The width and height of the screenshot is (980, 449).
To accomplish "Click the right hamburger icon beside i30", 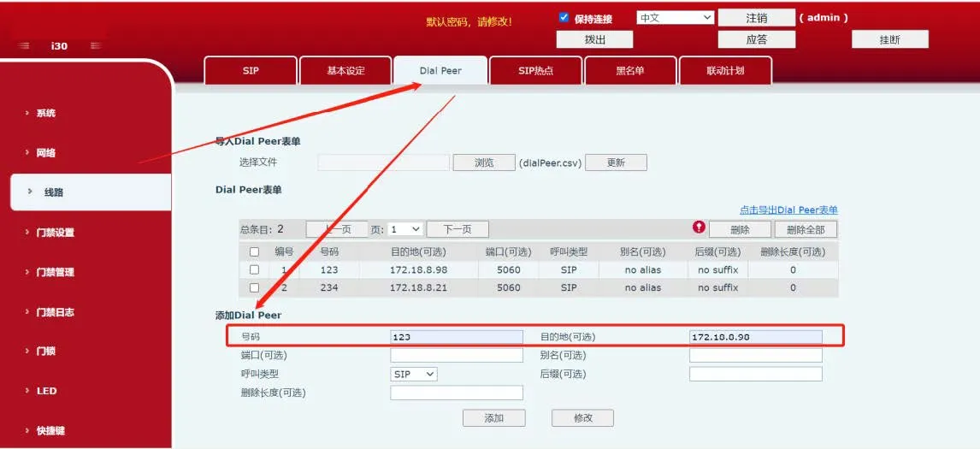I will 95,46.
